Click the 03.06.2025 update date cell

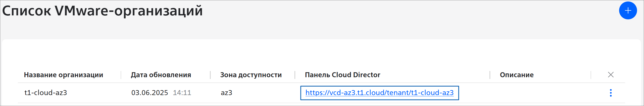click(149, 93)
